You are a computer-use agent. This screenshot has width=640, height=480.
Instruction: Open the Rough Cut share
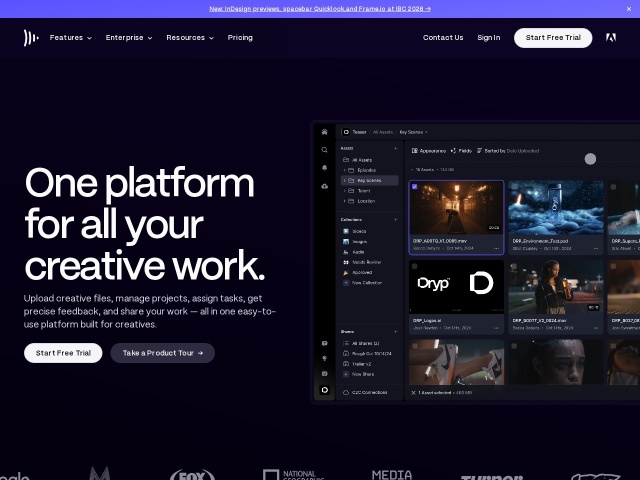click(x=367, y=353)
